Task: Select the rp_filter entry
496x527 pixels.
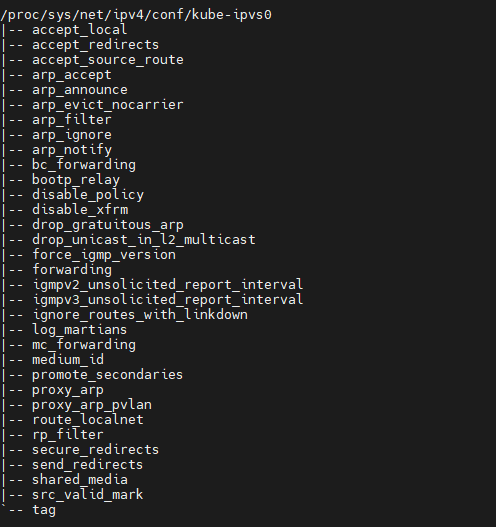Action: 68,435
